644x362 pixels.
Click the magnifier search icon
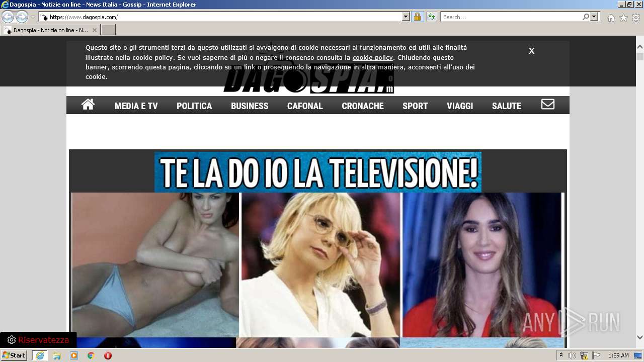click(586, 17)
